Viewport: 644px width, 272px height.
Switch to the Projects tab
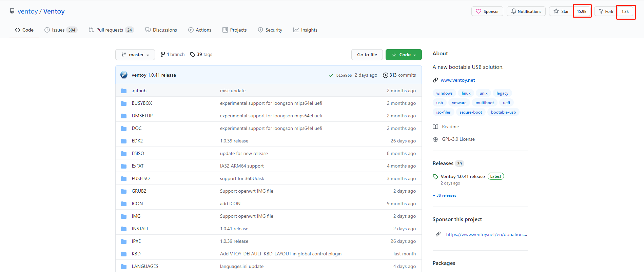click(235, 30)
